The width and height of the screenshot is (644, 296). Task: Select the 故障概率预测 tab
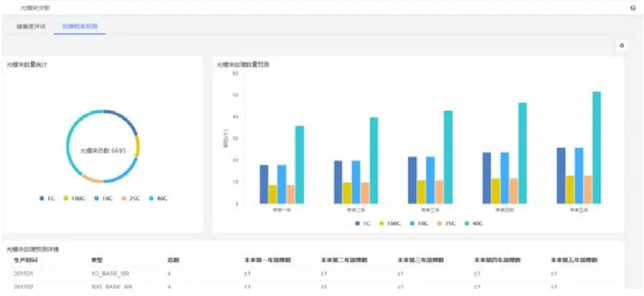pyautogui.click(x=79, y=27)
